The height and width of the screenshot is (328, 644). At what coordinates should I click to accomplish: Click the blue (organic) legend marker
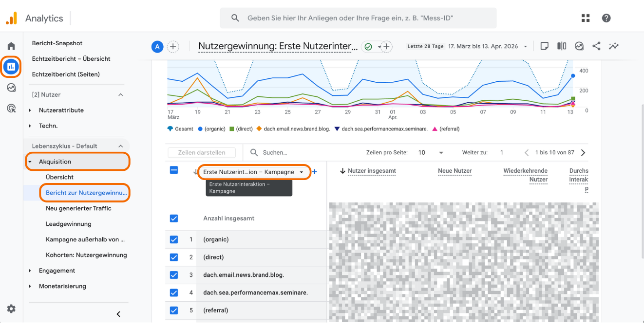[200, 129]
